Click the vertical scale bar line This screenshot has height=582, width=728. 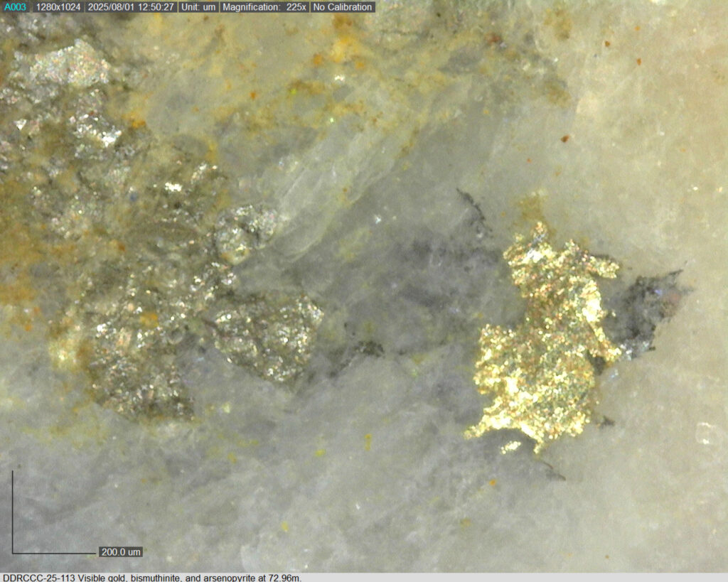click(x=12, y=512)
